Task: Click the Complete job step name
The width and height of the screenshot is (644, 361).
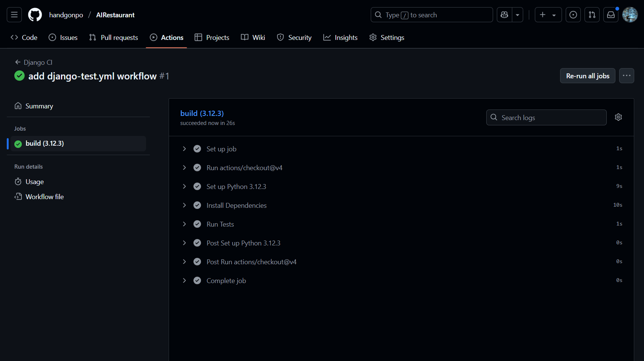Action: [x=226, y=280]
